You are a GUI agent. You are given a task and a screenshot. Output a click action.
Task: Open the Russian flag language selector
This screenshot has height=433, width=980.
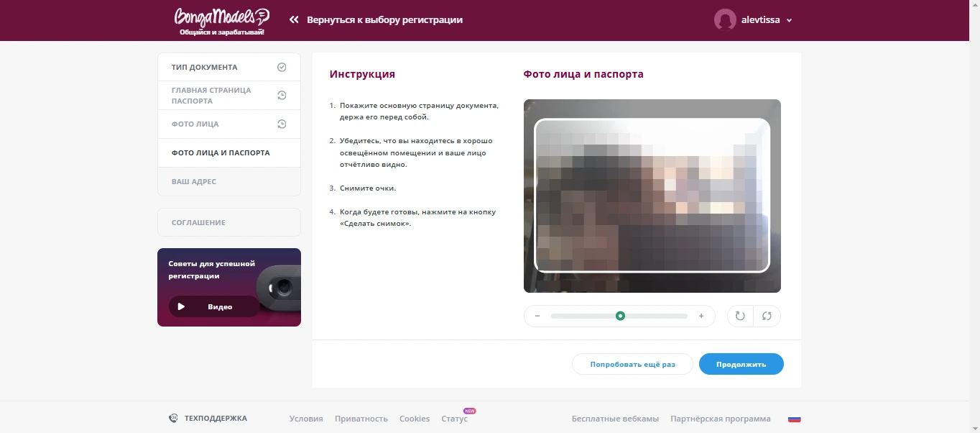[794, 419]
